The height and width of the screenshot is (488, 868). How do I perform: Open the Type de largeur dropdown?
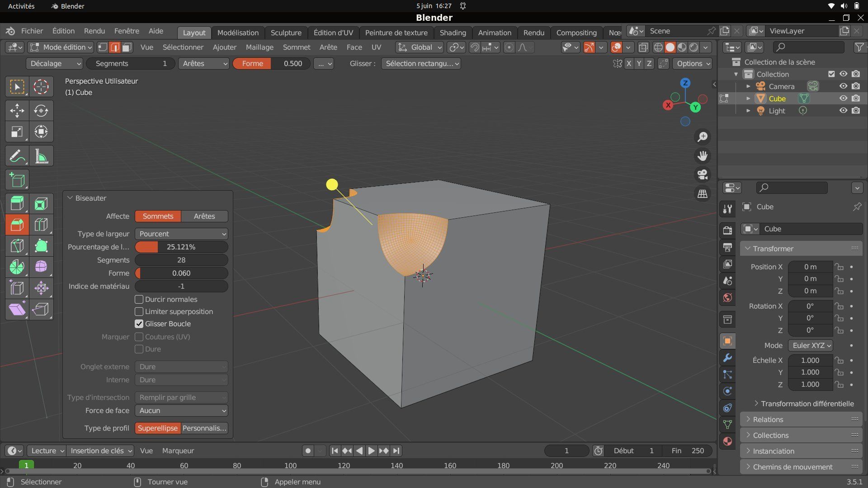coord(181,234)
